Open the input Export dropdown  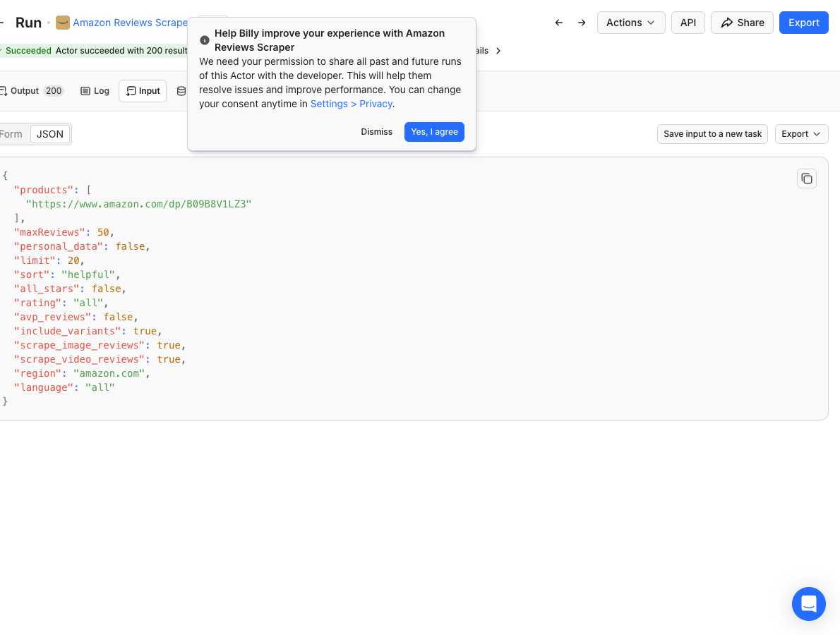coord(801,134)
